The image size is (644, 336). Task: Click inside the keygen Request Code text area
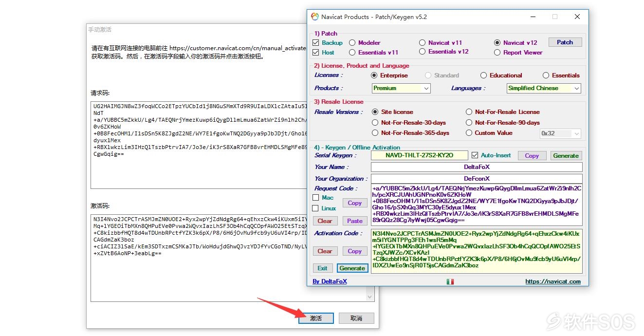[x=477, y=205]
